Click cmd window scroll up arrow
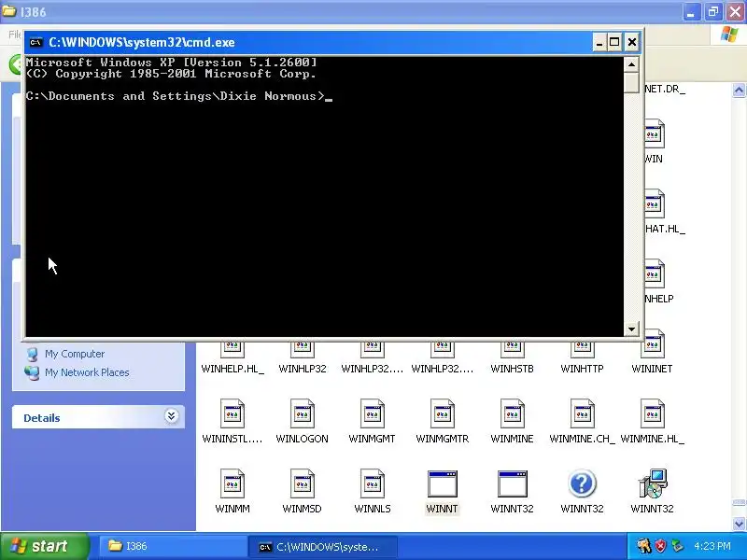 632,64
